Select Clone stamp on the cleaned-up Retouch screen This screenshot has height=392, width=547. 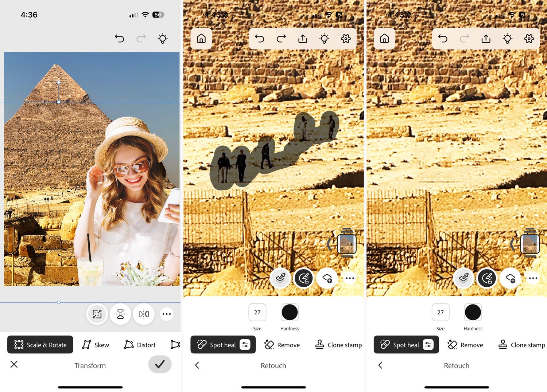pyautogui.click(x=521, y=345)
